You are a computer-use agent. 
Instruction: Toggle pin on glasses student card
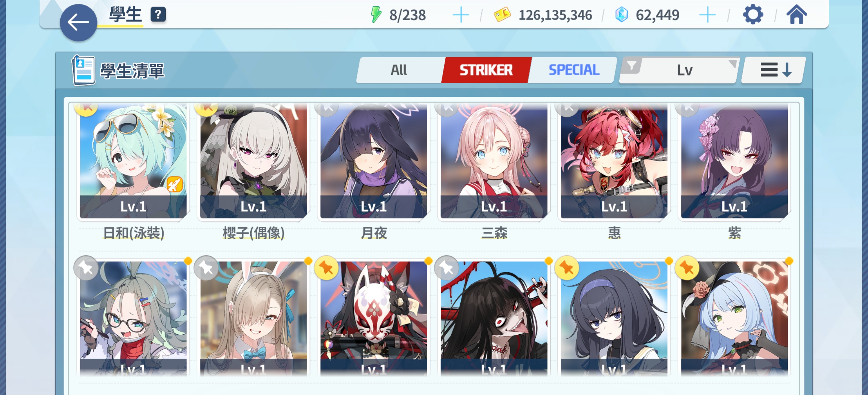[x=86, y=268]
